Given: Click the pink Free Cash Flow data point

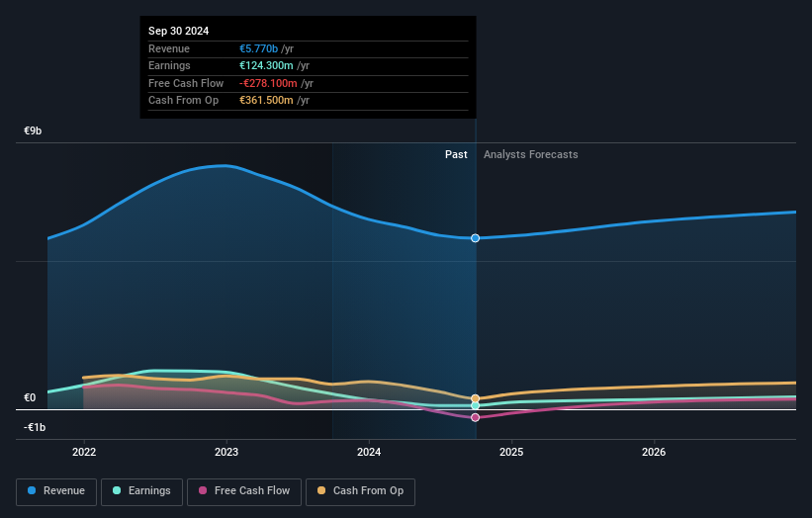Looking at the screenshot, I should click(x=475, y=417).
